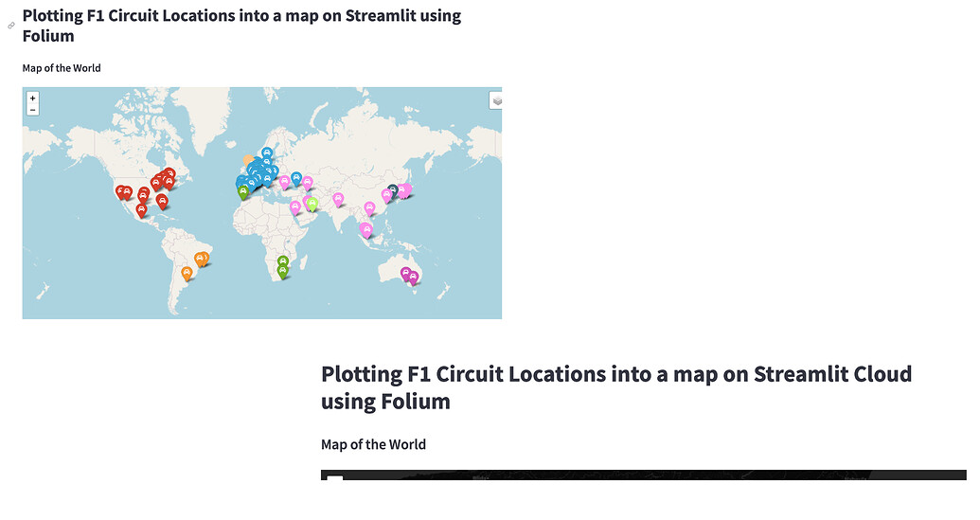Click the light green marker near the Gulf

coord(312,204)
